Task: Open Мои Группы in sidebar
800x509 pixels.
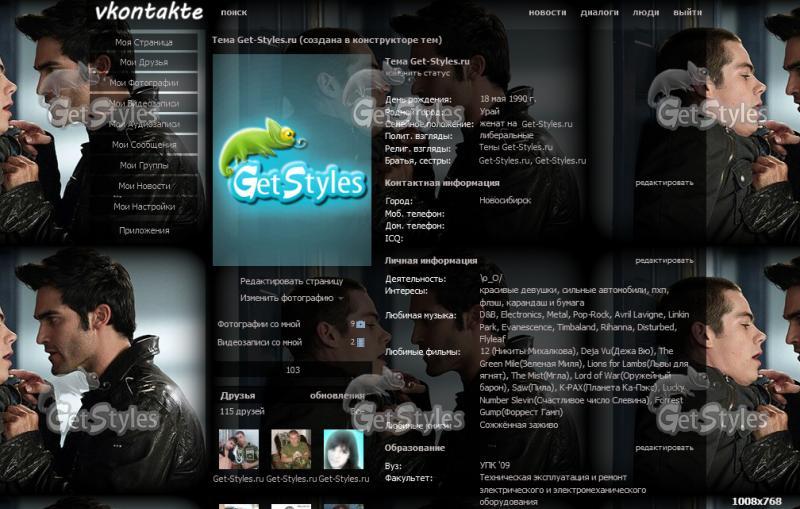Action: tap(144, 165)
